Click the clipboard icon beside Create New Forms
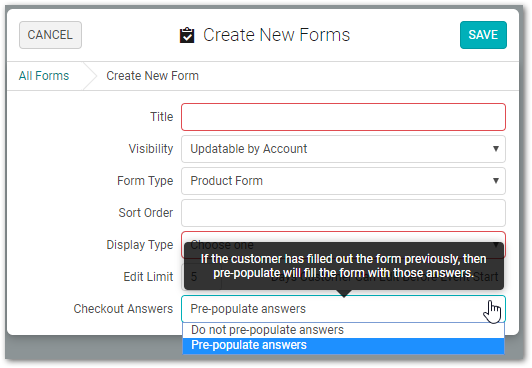The width and height of the screenshot is (532, 368). (187, 35)
